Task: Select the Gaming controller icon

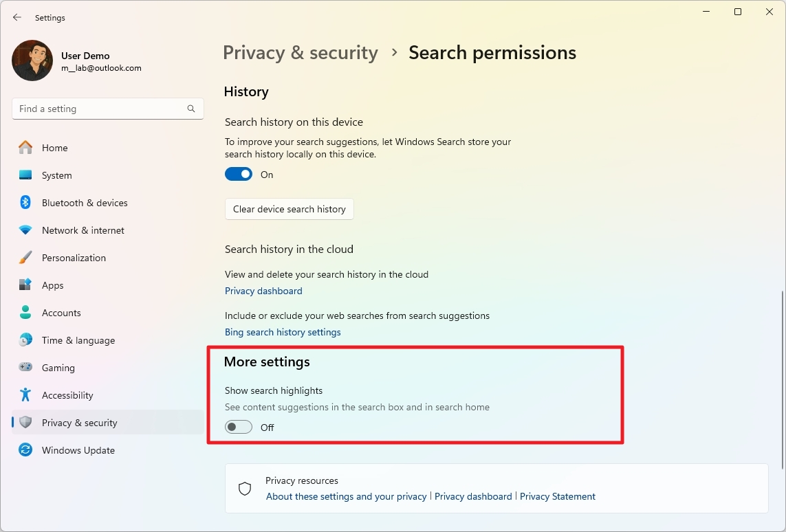Action: pyautogui.click(x=25, y=368)
